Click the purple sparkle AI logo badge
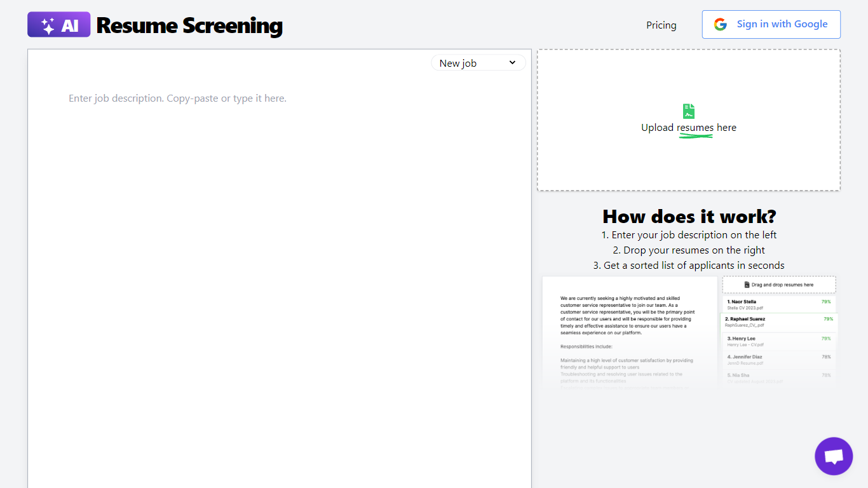 (58, 25)
